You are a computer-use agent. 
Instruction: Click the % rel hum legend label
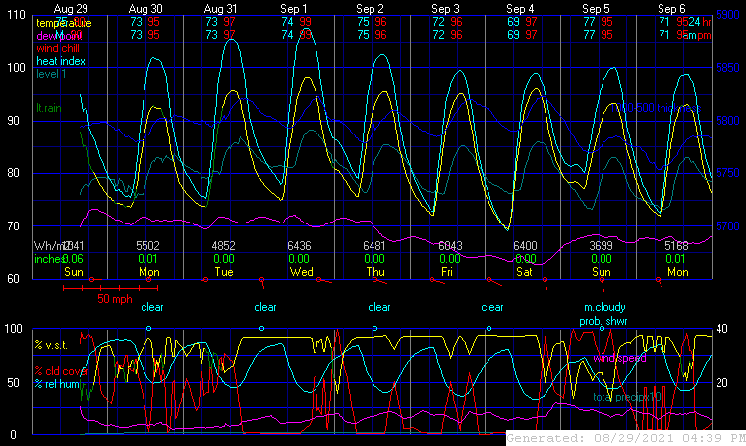point(56,384)
